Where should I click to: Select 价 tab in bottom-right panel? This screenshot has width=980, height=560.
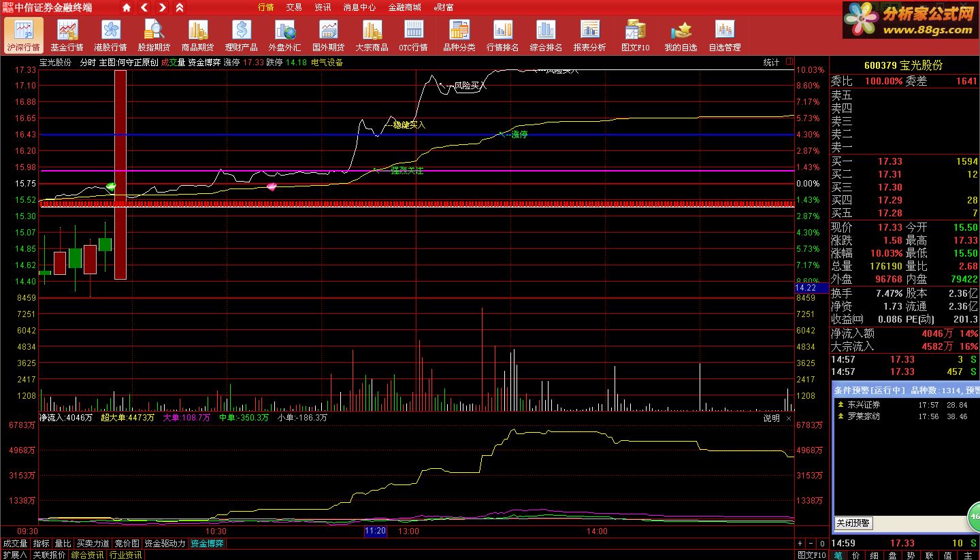click(x=855, y=555)
